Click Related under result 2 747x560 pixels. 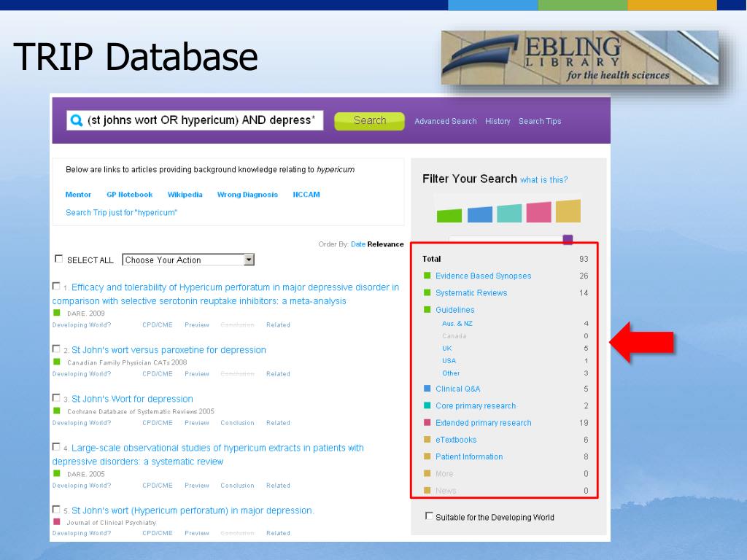(x=278, y=374)
